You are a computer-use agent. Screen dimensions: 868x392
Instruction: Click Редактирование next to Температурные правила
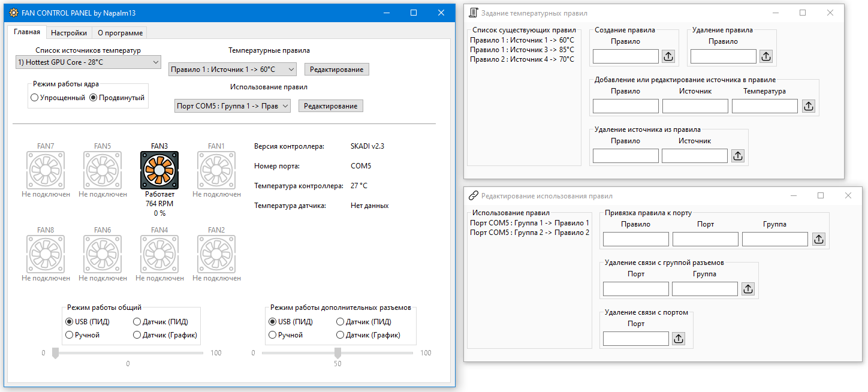[x=337, y=70]
